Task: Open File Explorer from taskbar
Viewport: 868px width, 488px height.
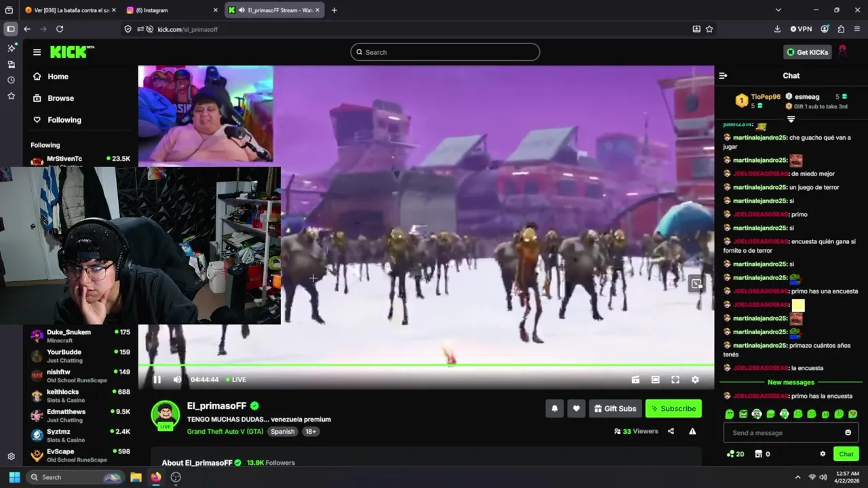Action: (x=136, y=477)
